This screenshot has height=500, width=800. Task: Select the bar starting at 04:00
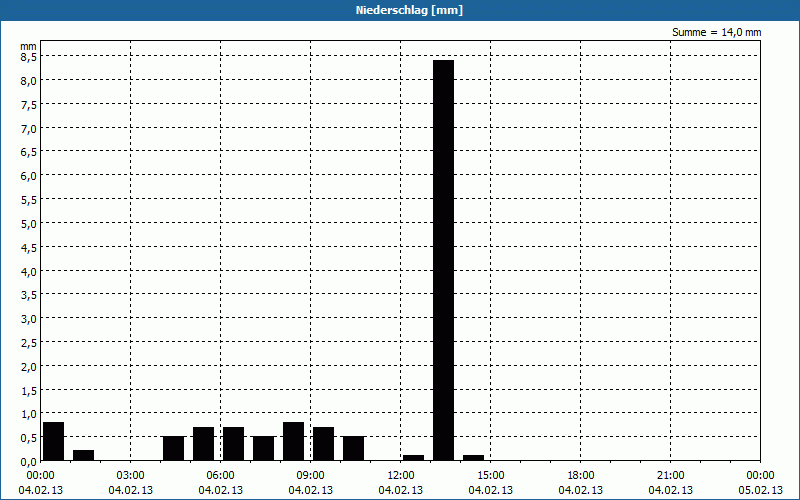click(x=173, y=448)
